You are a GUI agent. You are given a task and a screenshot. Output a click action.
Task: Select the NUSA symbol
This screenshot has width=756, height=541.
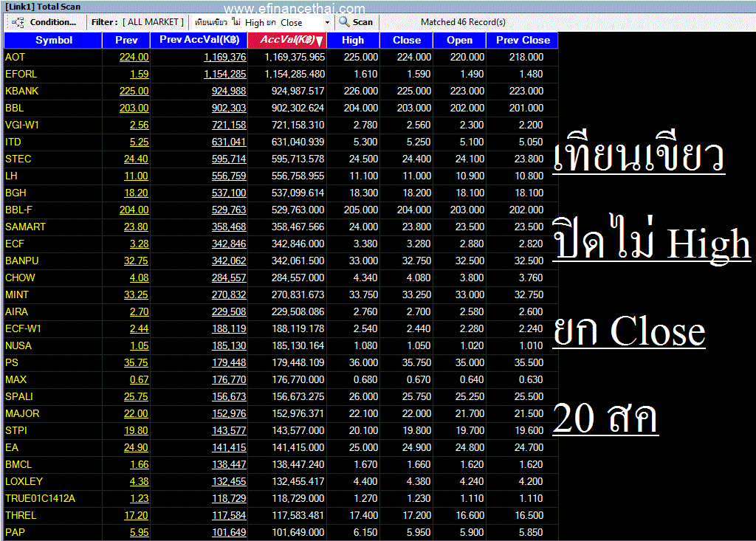(x=18, y=345)
